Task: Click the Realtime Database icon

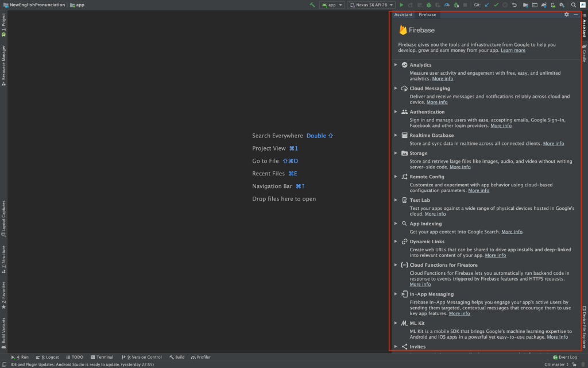Action: 405,136
